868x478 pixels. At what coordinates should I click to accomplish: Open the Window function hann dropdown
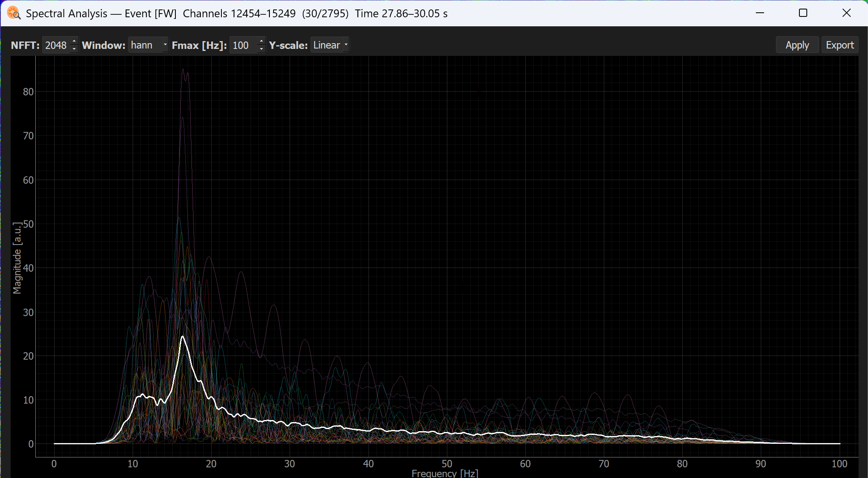[x=148, y=45]
